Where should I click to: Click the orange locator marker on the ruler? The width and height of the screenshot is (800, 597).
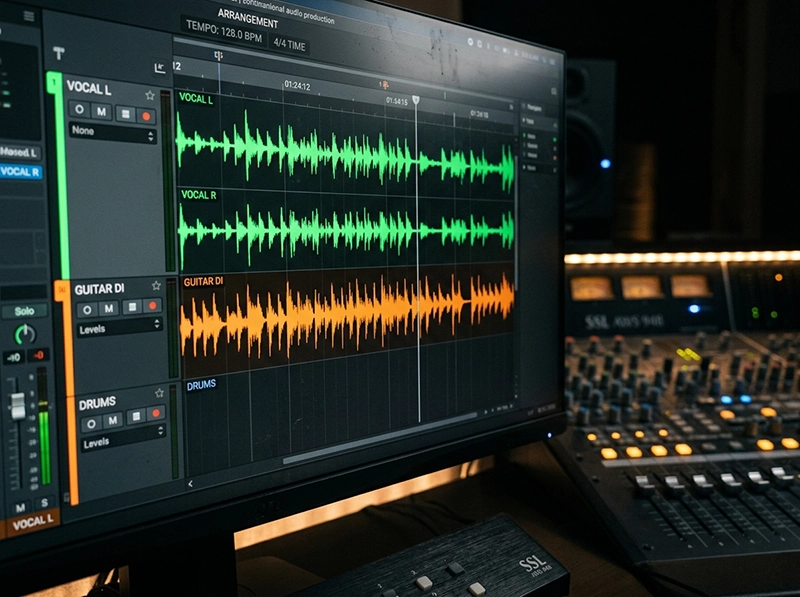384,84
